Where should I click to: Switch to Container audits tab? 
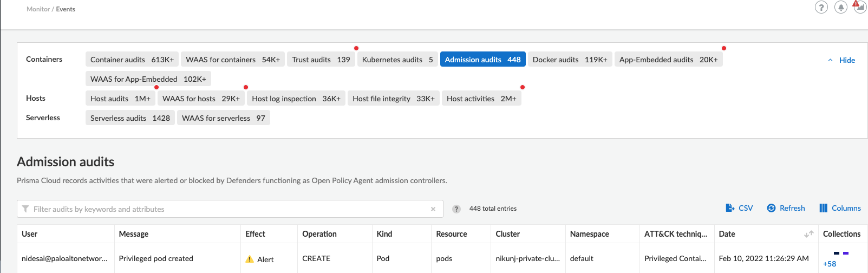click(132, 60)
